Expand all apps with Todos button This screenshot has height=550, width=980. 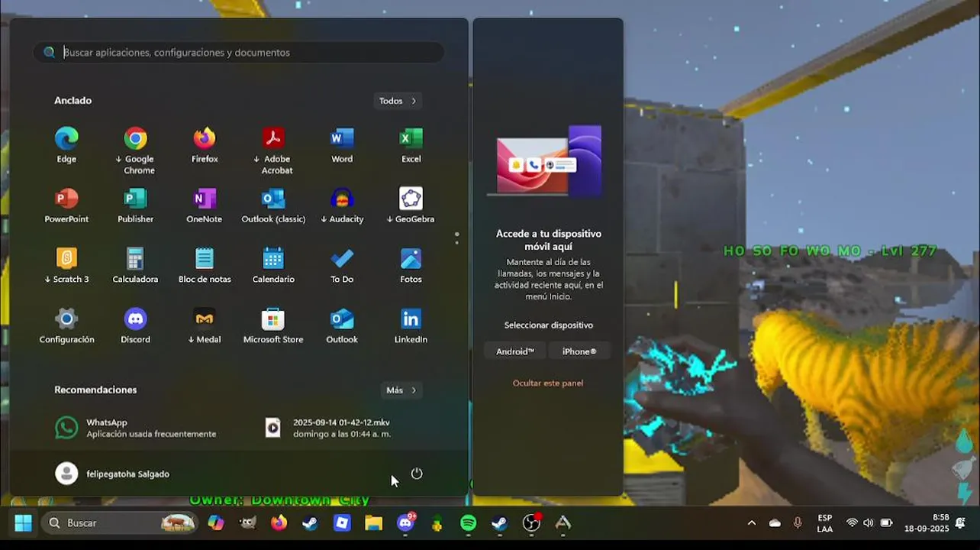coord(398,101)
